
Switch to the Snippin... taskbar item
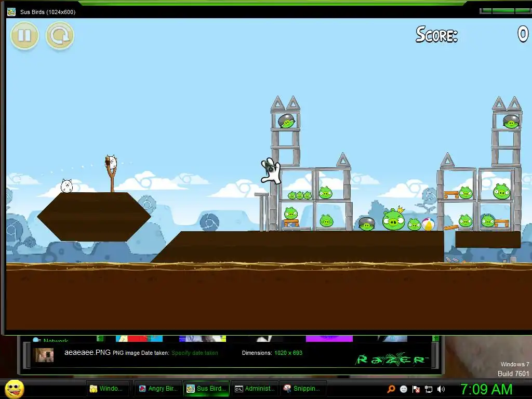[303, 389]
